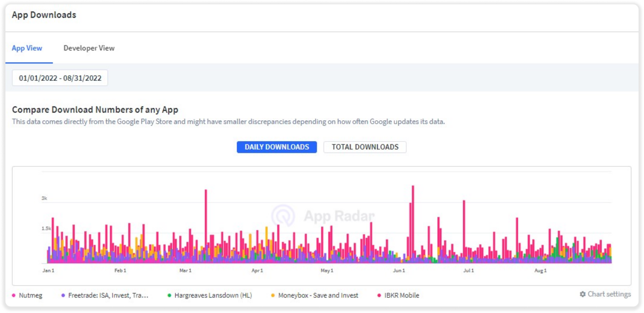Image resolution: width=644 pixels, height=313 pixels.
Task: Select the DAILY DOWNLOADS button
Action: pyautogui.click(x=276, y=147)
